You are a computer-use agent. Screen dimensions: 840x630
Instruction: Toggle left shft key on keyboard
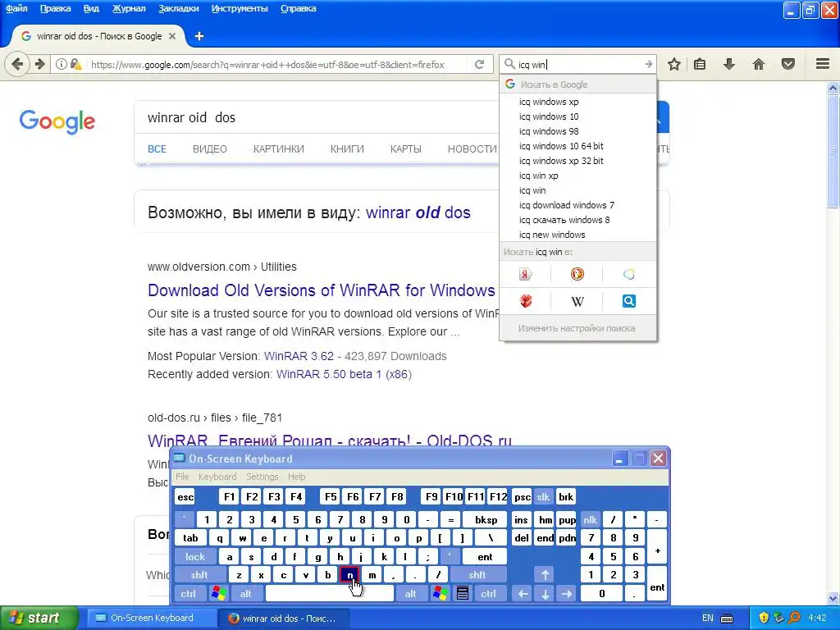199,575
